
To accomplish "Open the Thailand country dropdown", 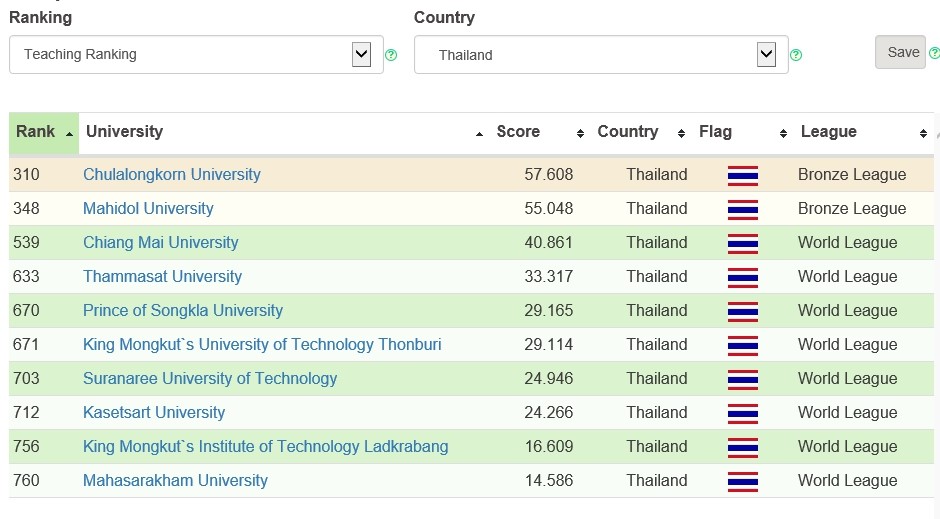I will 601,55.
